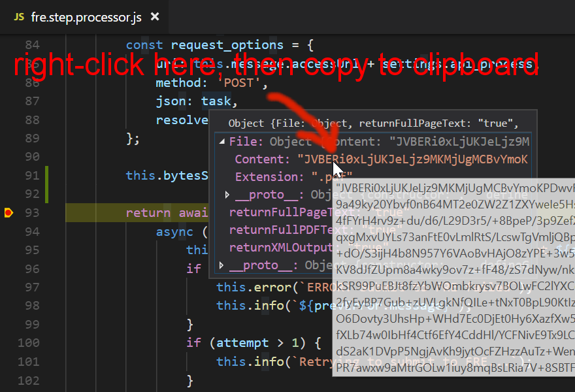
Task: Click the 'const' keyword on line 84
Action: click(x=144, y=45)
